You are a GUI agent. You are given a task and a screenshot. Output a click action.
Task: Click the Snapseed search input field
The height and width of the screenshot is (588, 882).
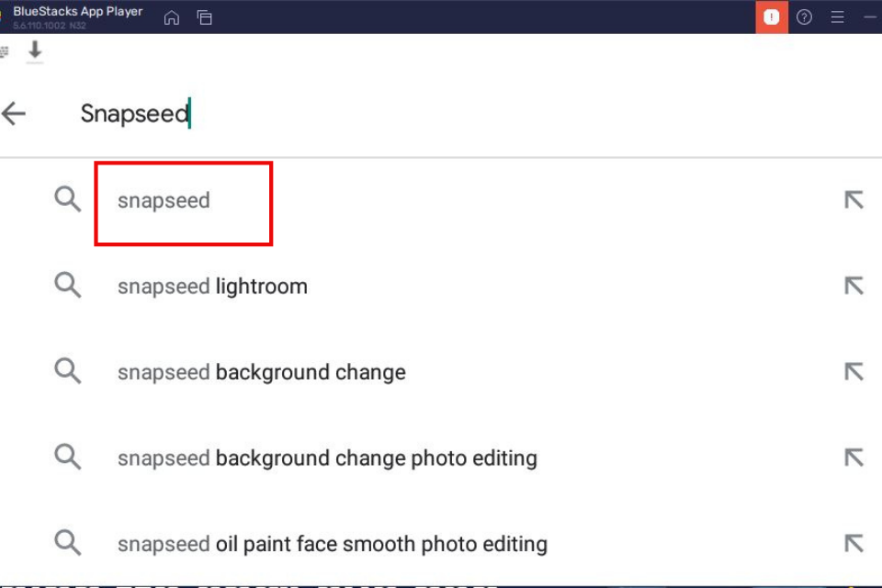tap(134, 113)
